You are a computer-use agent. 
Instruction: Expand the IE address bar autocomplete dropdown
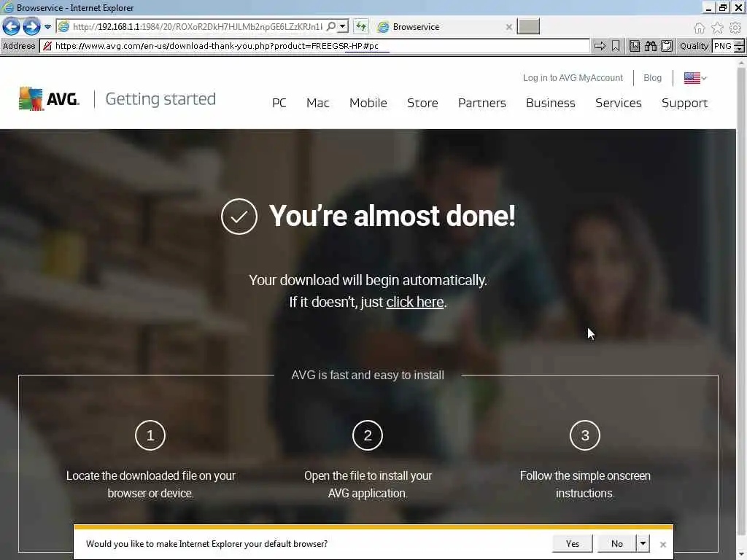click(343, 27)
